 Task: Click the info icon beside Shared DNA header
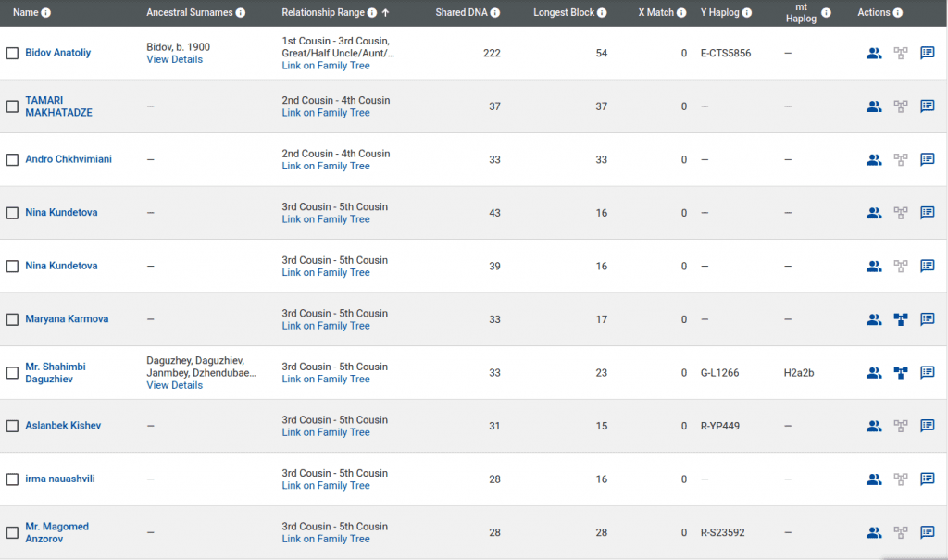(495, 13)
